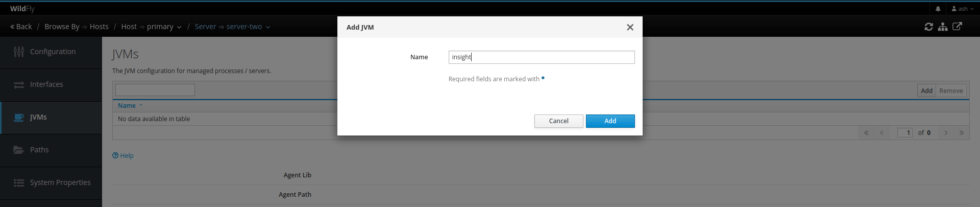Open the ash user menu
Image resolution: width=980 pixels, height=207 pixels.
962,9
